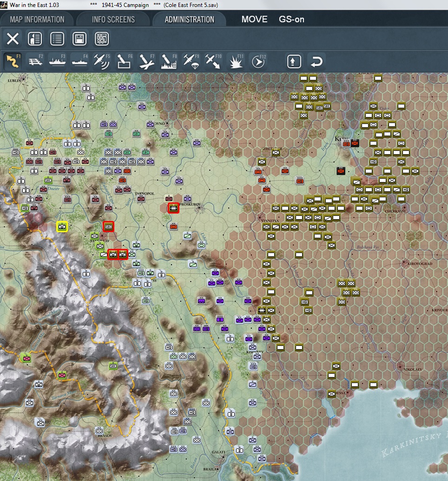Click the GALATI map label

(218, 452)
